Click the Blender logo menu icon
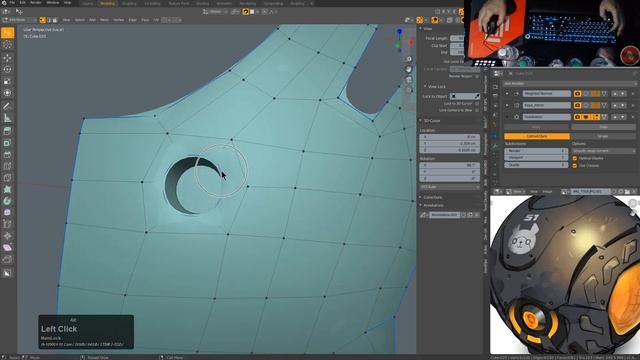Screen dimensions: 640x360 (x=3, y=2)
